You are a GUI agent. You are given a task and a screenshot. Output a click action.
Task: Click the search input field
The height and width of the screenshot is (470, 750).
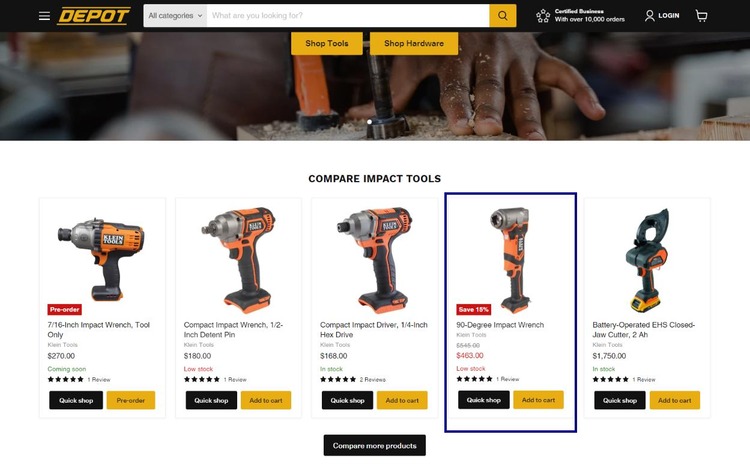pos(348,16)
